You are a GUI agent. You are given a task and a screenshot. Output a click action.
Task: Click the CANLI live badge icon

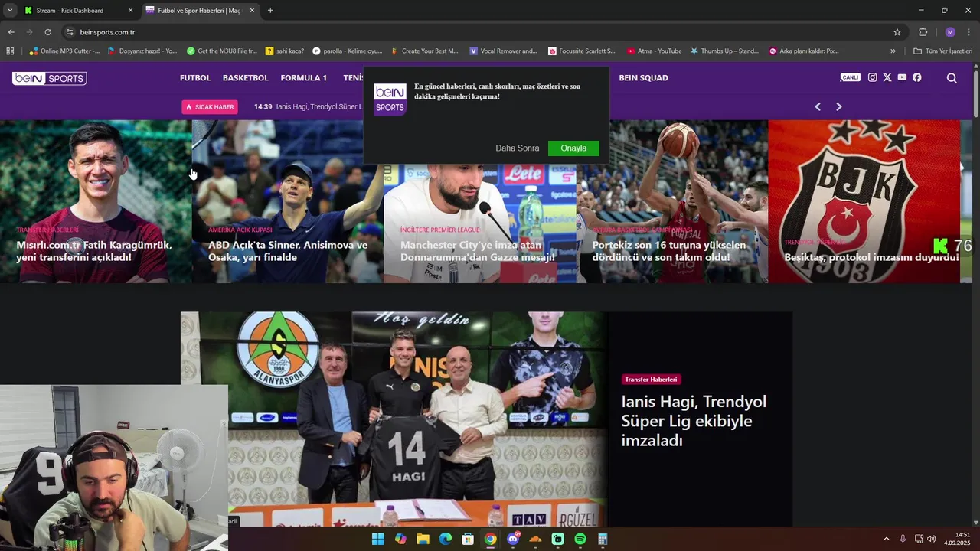851,77
